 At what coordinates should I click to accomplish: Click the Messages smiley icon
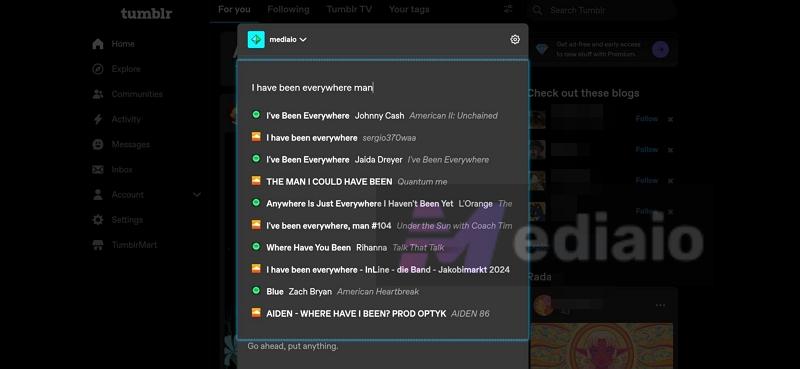pos(98,144)
